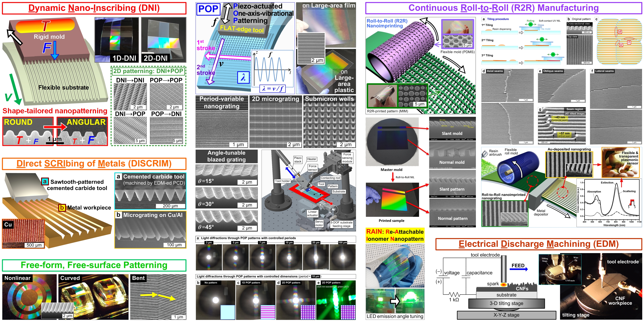The image size is (644, 322).
Task: Click the 'RAIN: Re-Attachable Ionomer Nanopattern' label
Action: pos(395,235)
